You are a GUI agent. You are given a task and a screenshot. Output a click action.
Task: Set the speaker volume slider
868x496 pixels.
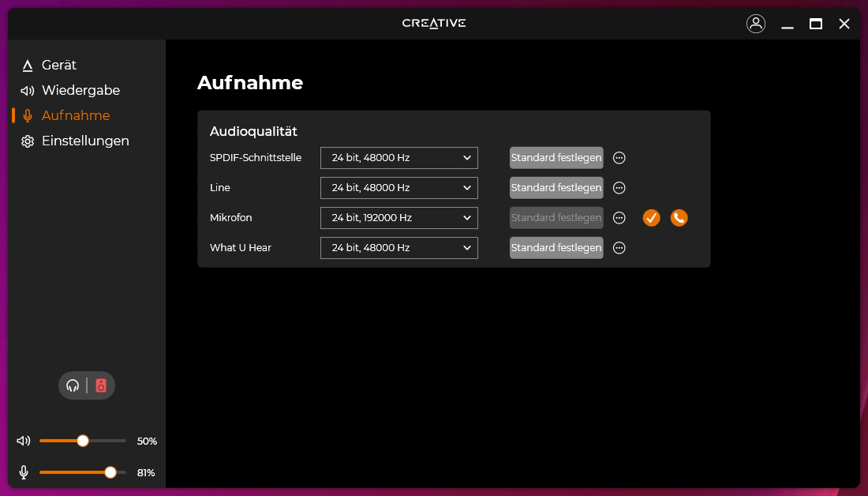83,441
